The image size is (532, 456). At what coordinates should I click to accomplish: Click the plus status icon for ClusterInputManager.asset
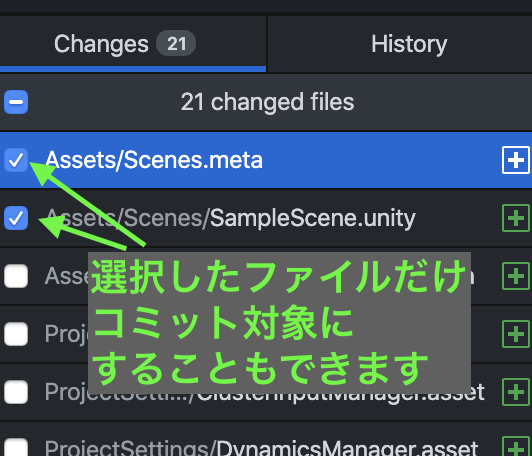point(516,392)
